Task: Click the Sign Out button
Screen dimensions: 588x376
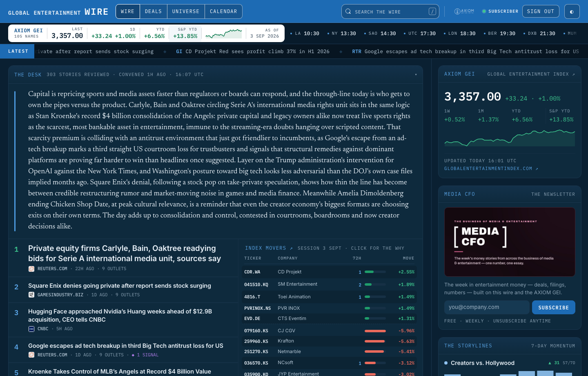Action: click(x=541, y=11)
